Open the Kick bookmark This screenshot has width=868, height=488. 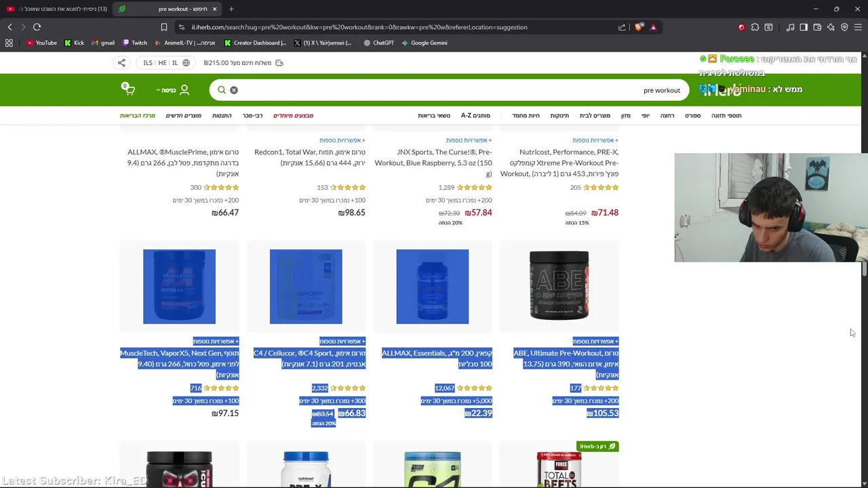click(x=75, y=43)
